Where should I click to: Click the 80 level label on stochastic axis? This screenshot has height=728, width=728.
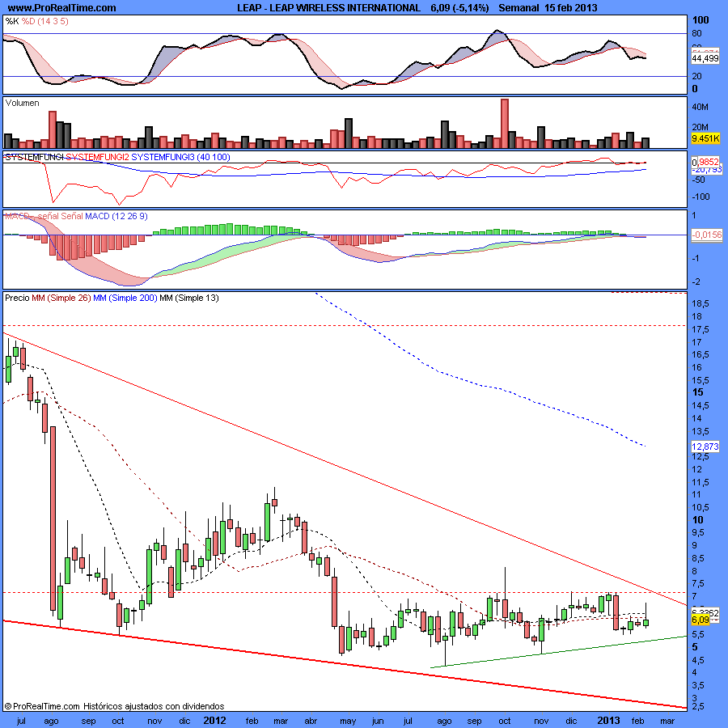(696, 33)
